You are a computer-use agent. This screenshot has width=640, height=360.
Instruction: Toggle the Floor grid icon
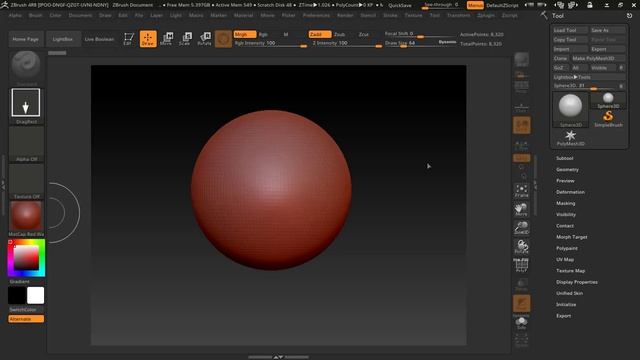coord(522,107)
